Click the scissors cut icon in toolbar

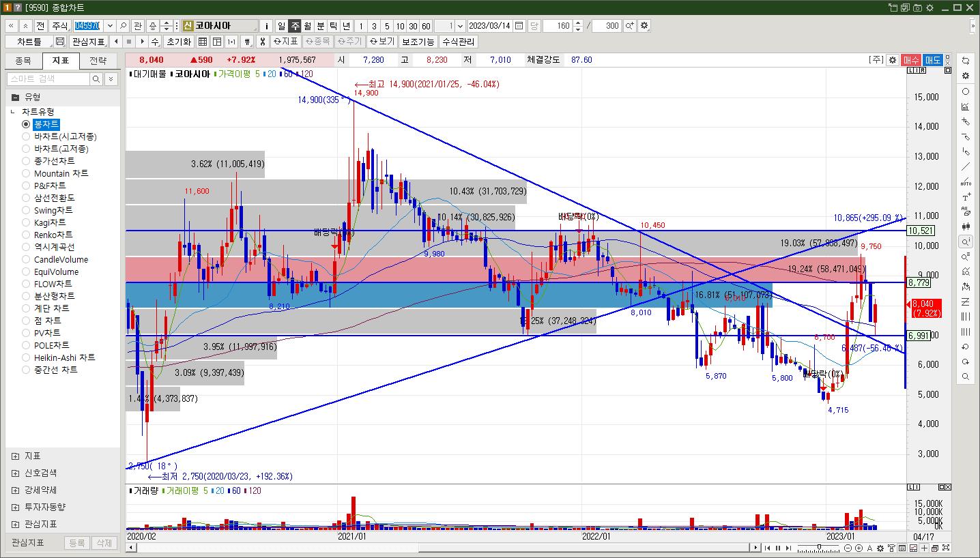[x=262, y=42]
